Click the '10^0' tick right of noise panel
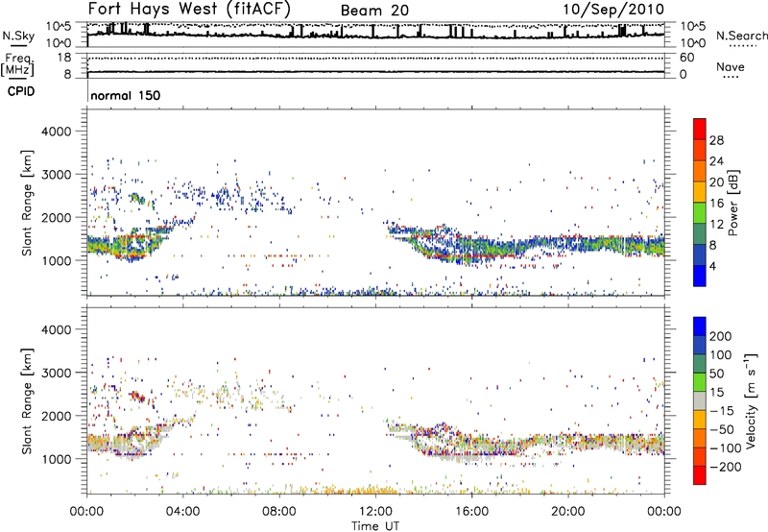Viewport: 768px width, 532px height. [x=693, y=43]
